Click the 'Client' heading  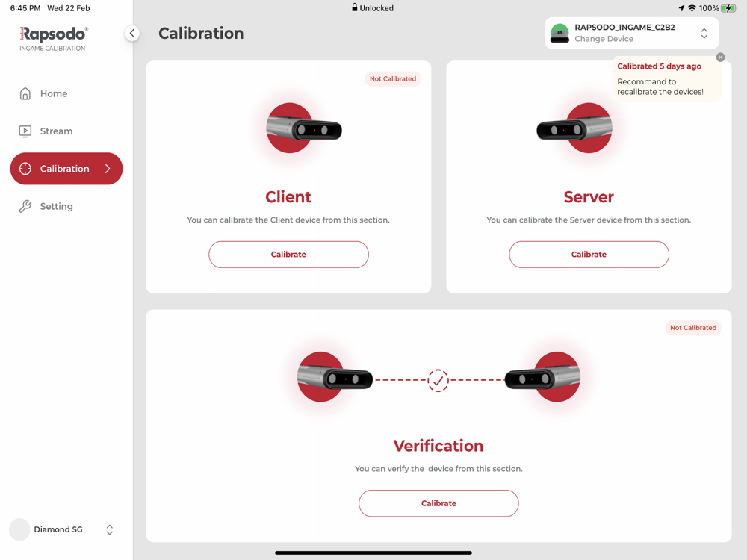click(288, 197)
